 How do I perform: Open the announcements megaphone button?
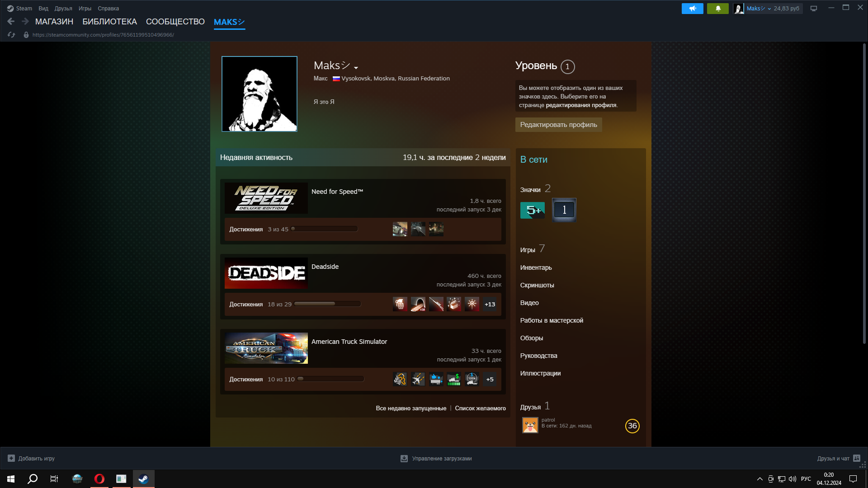[692, 9]
